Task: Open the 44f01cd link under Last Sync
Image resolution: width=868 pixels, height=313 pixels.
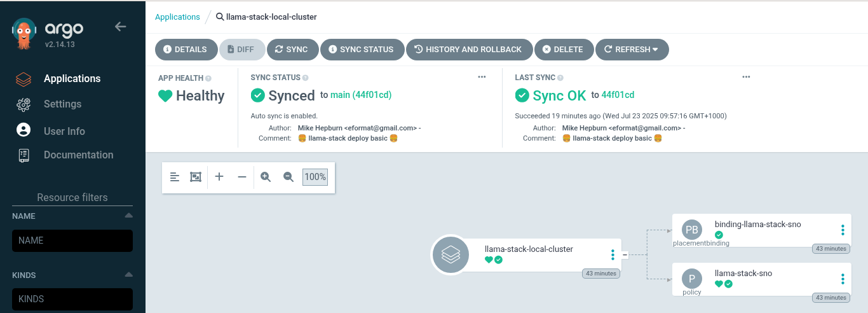Action: pos(618,95)
